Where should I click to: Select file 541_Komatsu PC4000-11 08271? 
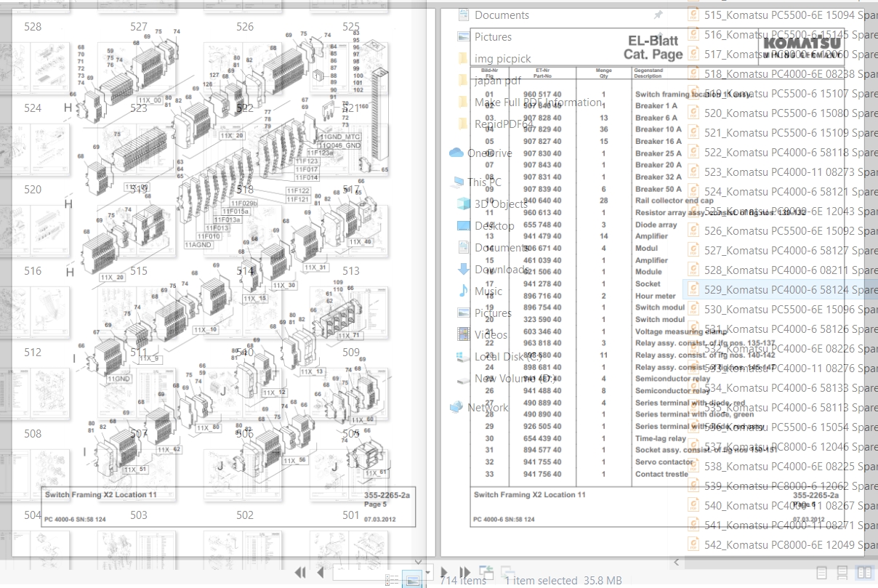coord(791,525)
